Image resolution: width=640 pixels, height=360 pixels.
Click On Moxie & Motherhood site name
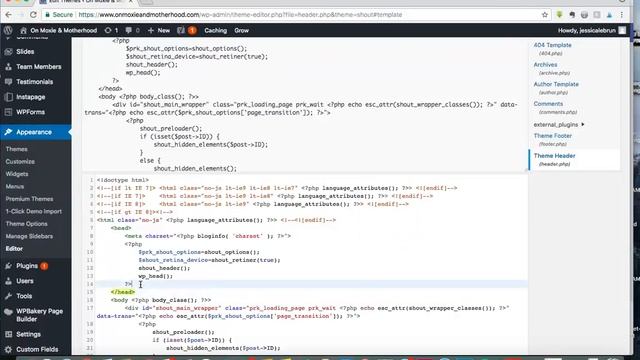click(x=63, y=30)
